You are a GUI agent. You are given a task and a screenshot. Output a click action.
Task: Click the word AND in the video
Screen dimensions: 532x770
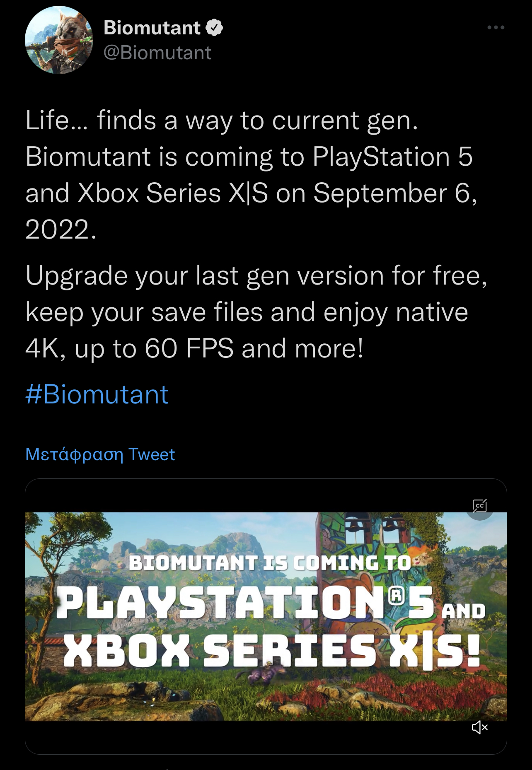coord(463,611)
